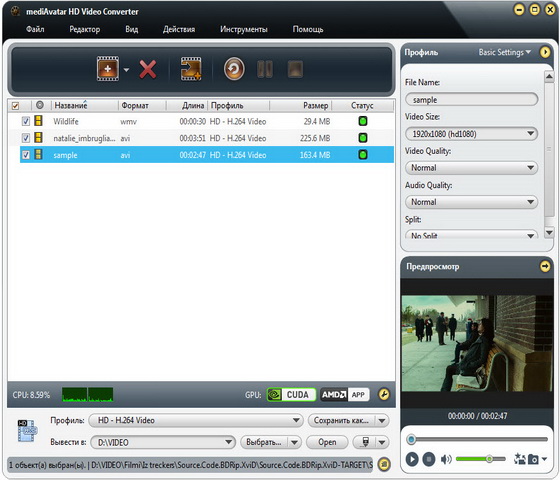Open the device export button dropdown arrow

382,442
